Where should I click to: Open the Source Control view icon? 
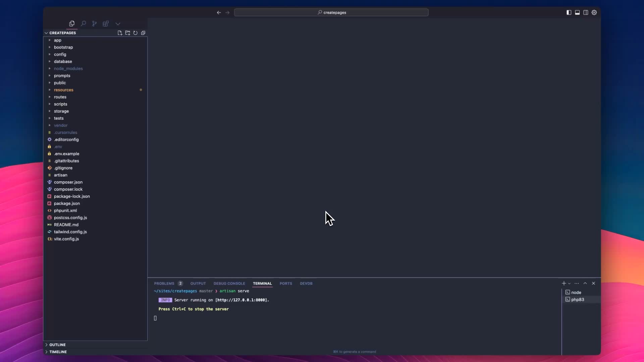coord(95,23)
